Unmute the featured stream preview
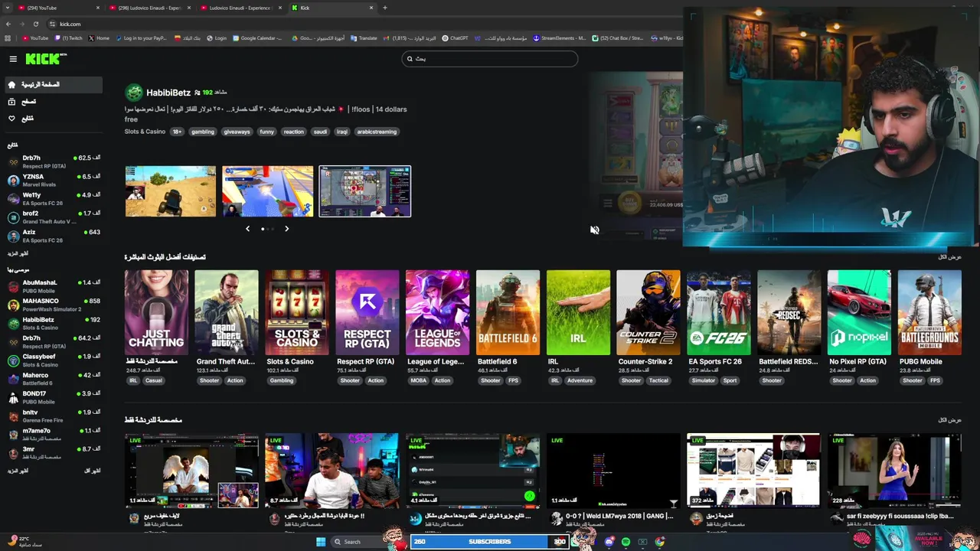The height and width of the screenshot is (551, 980). pyautogui.click(x=594, y=230)
